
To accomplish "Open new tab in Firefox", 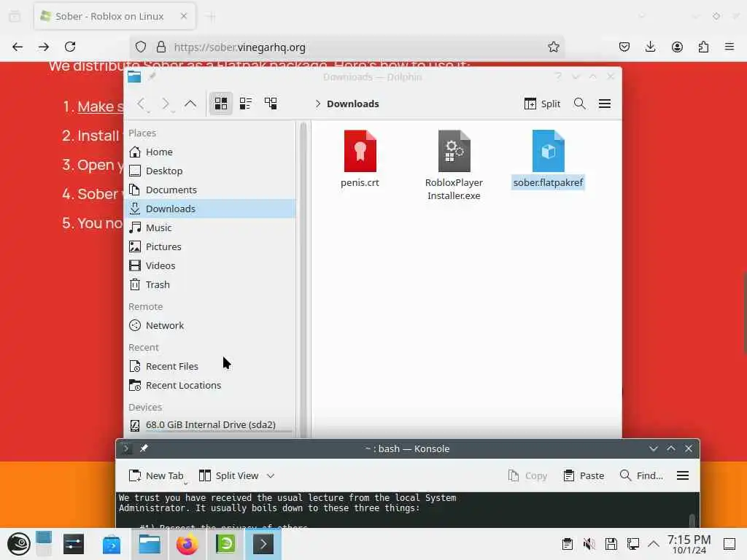I will tap(211, 17).
